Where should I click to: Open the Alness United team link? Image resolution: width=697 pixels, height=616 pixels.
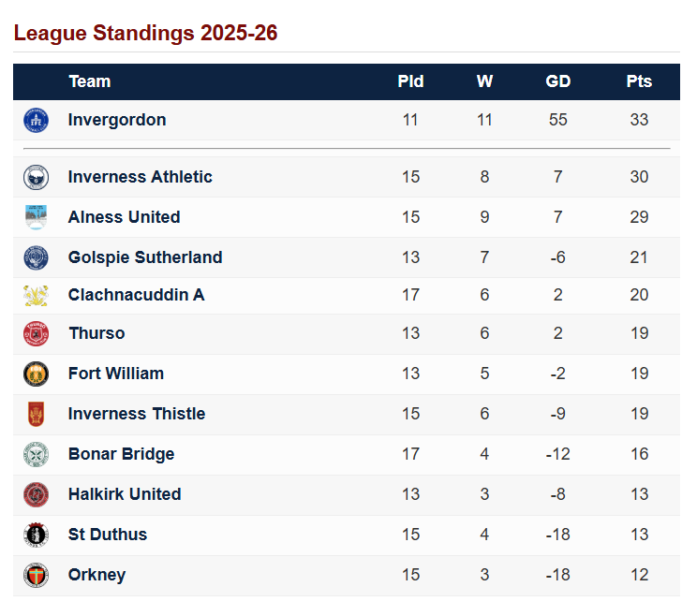(124, 217)
